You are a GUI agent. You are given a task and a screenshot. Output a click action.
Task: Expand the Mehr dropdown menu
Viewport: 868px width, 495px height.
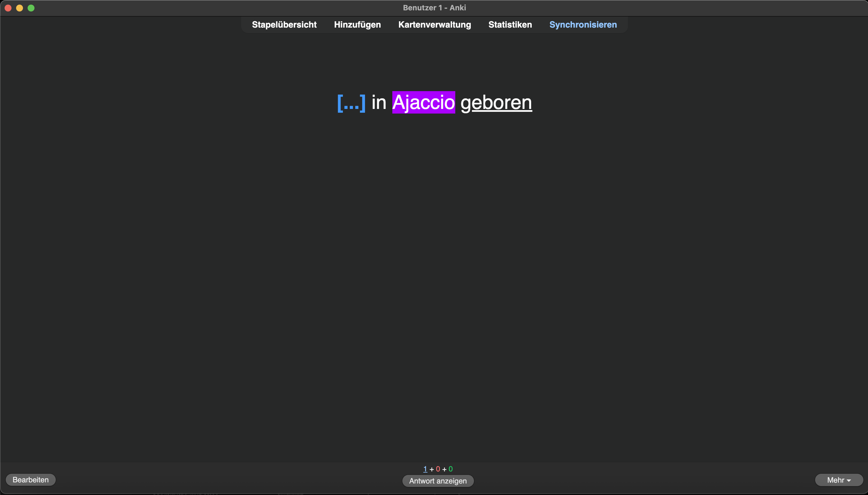tap(838, 480)
